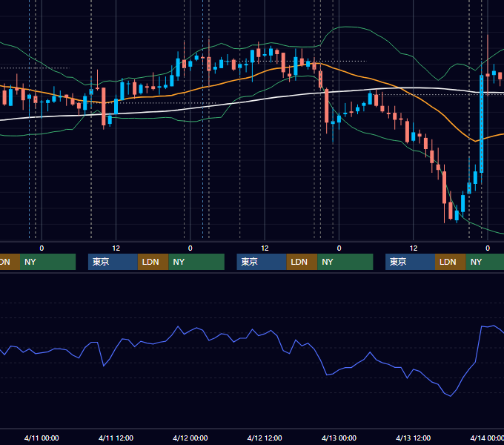The width and height of the screenshot is (504, 445).
Task: Click the hour label 12 above 4/12 12:00
Action: coord(265,248)
